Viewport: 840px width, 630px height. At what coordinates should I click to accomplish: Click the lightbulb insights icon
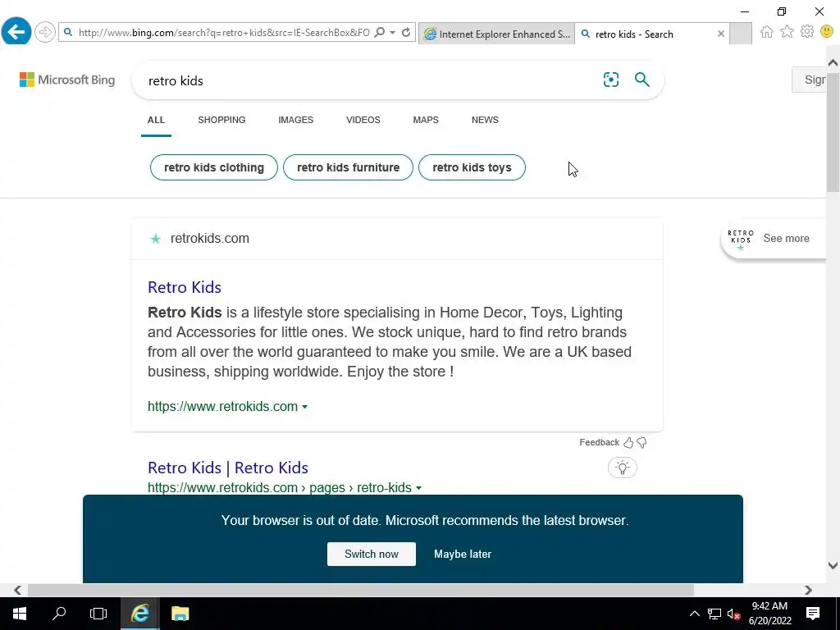pyautogui.click(x=622, y=468)
